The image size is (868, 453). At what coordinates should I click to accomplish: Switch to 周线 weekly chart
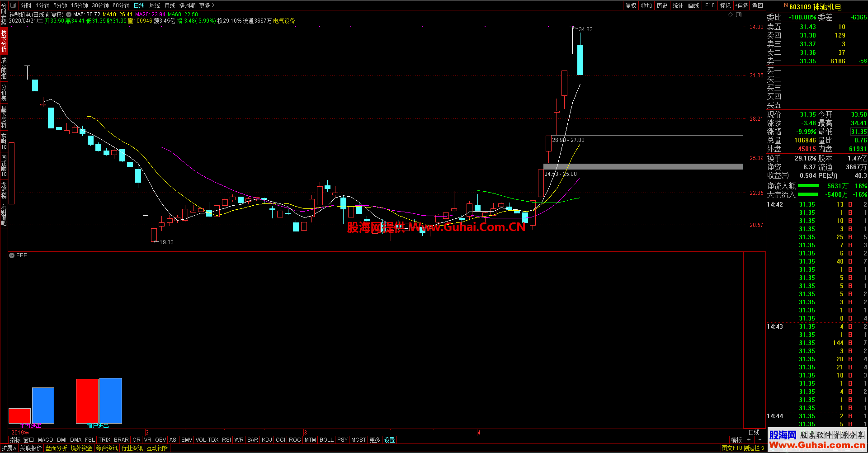point(155,5)
